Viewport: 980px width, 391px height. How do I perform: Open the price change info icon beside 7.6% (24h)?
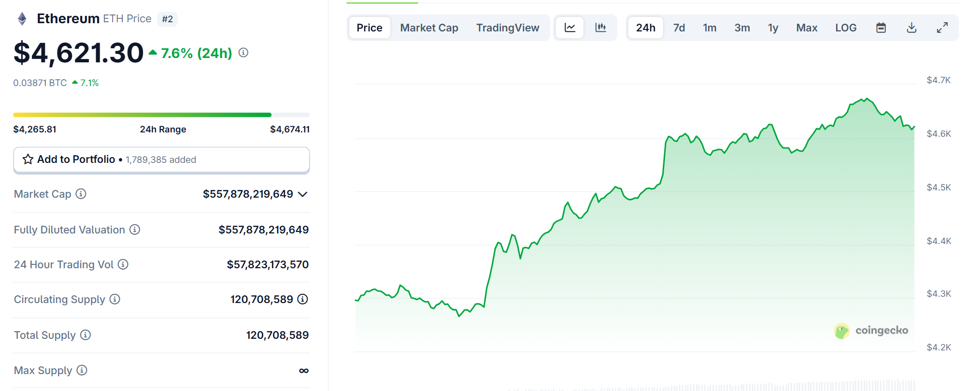pos(243,53)
